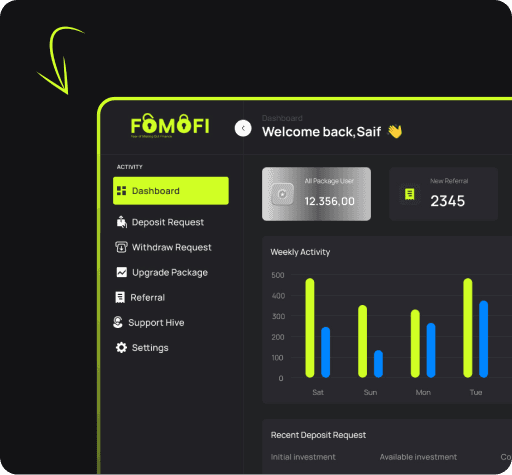Screen dimensions: 512x475
Task: Select the 12.356,00 package user value
Action: (329, 201)
